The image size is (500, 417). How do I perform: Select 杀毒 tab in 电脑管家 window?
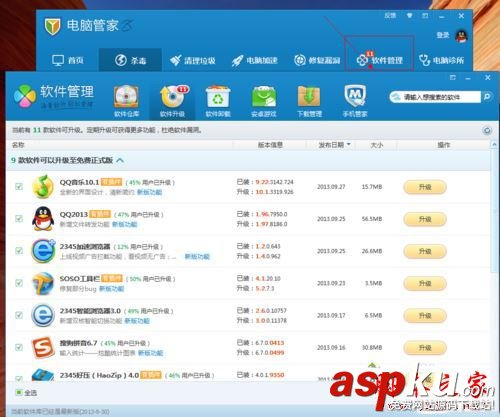tap(130, 60)
